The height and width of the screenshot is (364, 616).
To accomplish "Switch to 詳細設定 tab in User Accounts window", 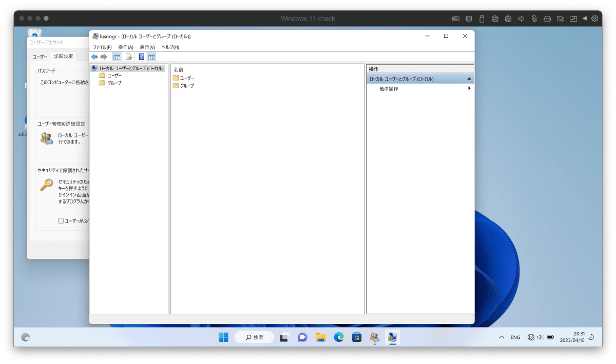I will pos(64,56).
